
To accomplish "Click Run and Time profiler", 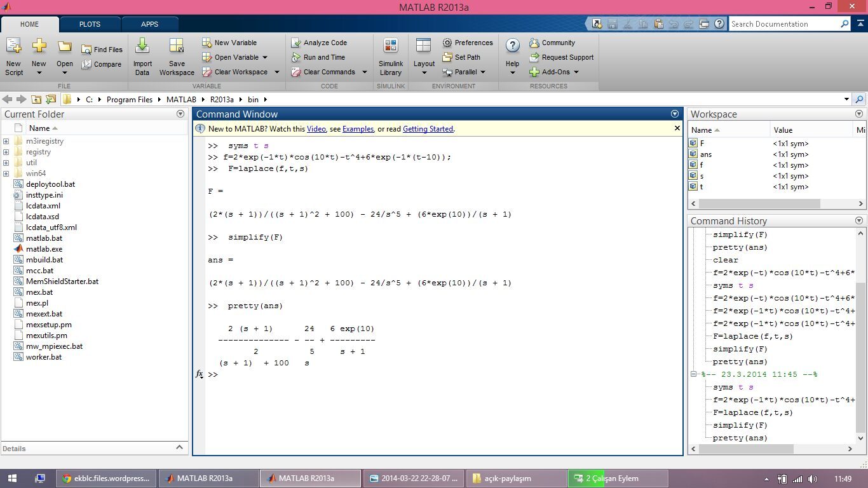I will (318, 57).
